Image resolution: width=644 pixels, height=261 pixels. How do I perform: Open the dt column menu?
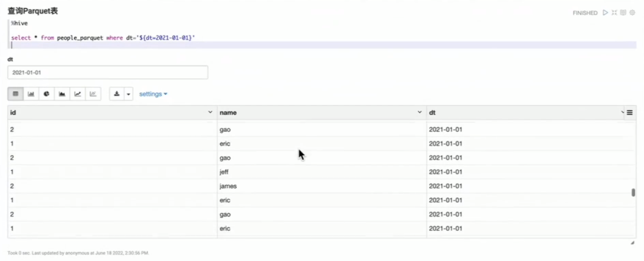pyautogui.click(x=623, y=112)
